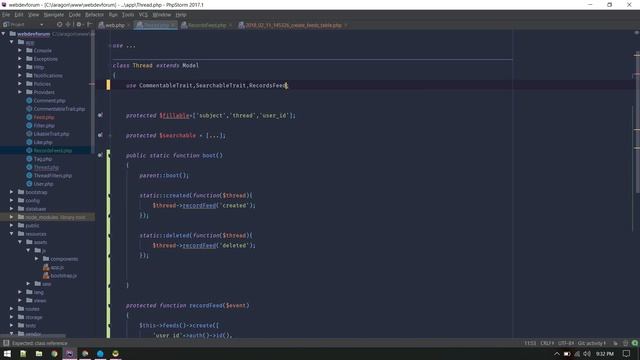Image resolution: width=640 pixels, height=360 pixels.
Task: Collapse the app folder
Action: 12,42
